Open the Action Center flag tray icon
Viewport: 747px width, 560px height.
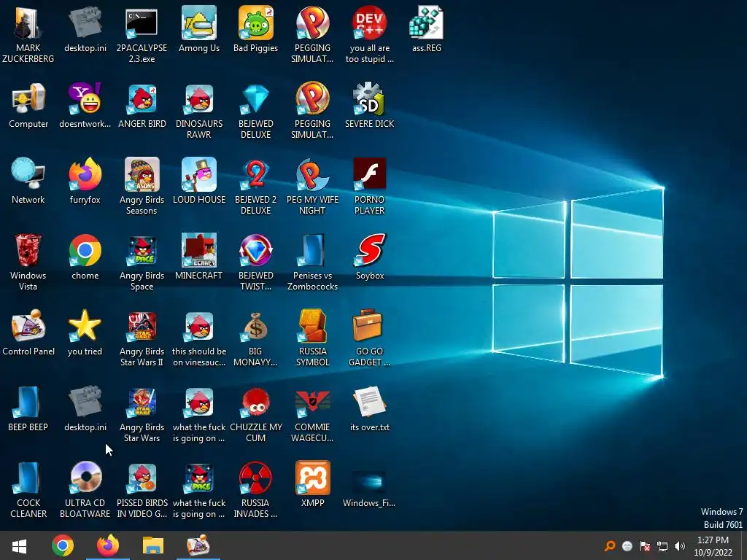(x=645, y=546)
